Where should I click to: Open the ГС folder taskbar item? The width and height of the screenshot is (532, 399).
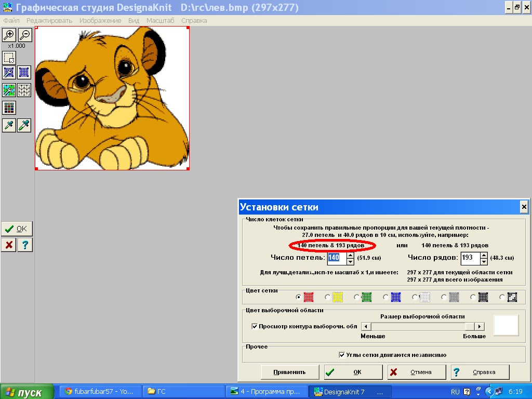pyautogui.click(x=183, y=392)
